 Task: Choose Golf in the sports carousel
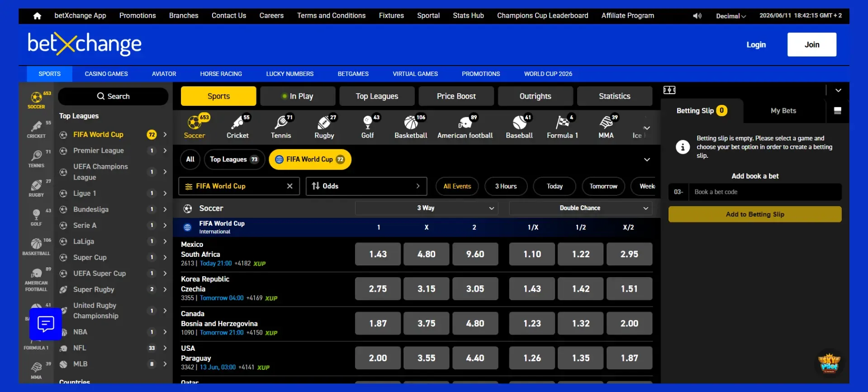tap(368, 127)
